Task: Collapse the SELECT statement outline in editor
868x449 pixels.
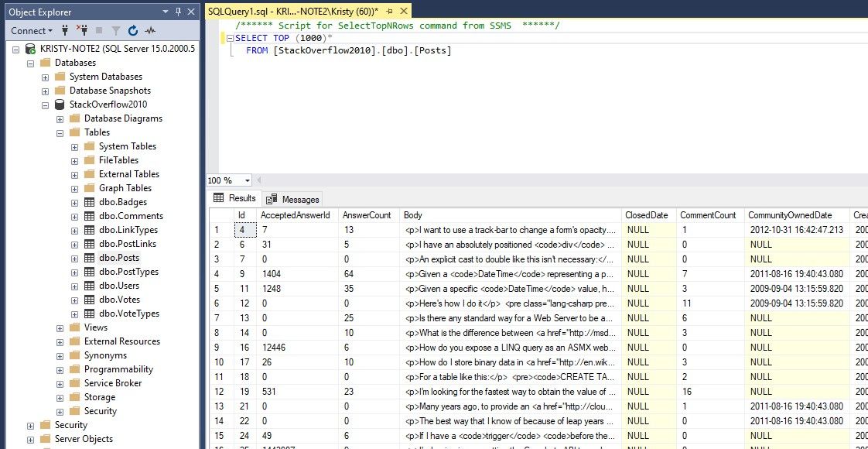Action: click(x=228, y=38)
